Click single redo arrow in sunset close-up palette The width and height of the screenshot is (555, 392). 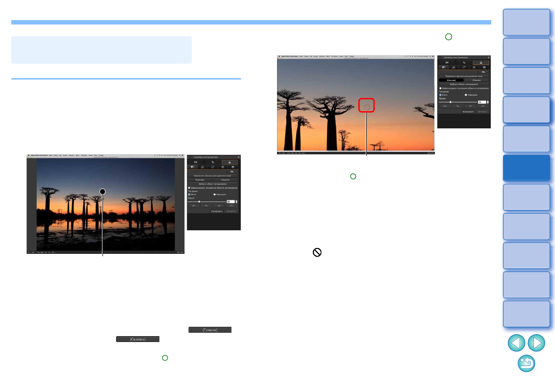(470, 106)
